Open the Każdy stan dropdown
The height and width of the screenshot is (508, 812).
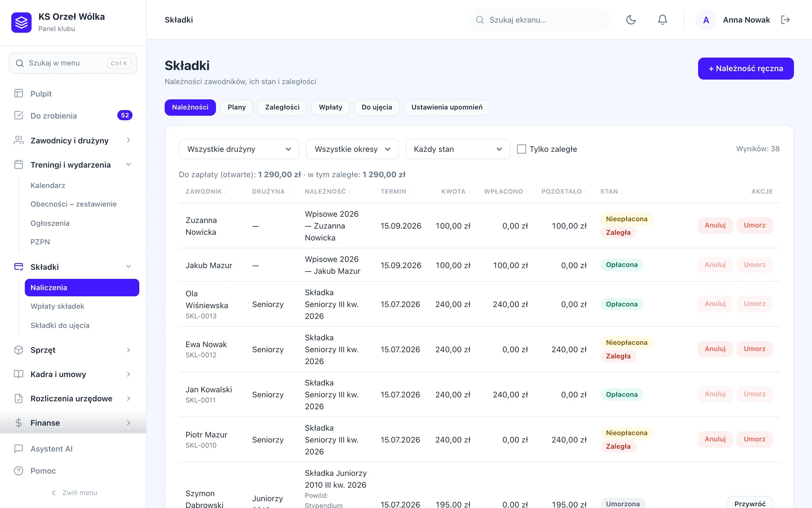coord(457,149)
